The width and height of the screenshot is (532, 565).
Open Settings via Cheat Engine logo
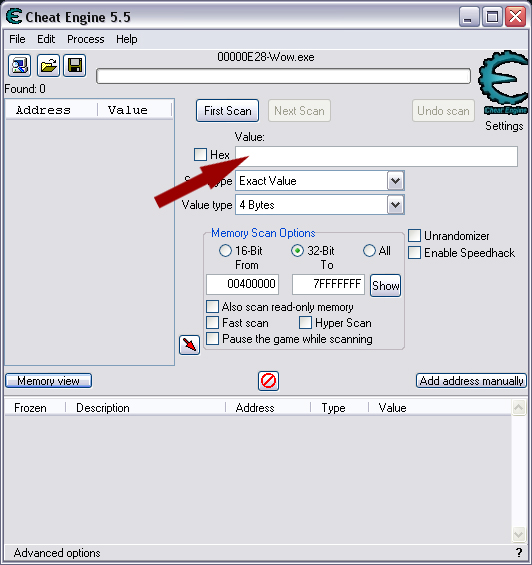click(504, 83)
